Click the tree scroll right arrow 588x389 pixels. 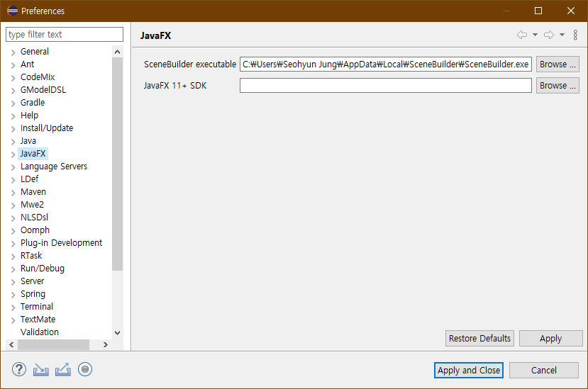pyautogui.click(x=106, y=345)
